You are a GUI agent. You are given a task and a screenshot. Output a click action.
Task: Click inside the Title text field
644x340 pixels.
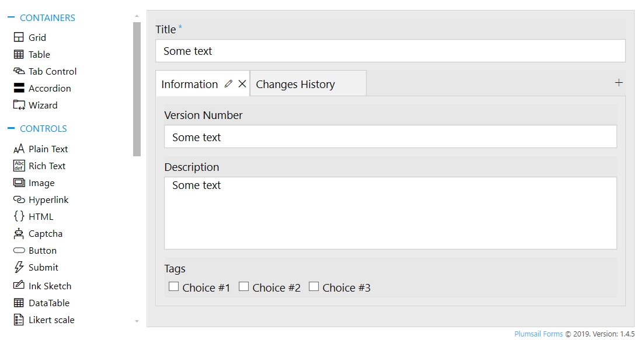pyautogui.click(x=388, y=51)
